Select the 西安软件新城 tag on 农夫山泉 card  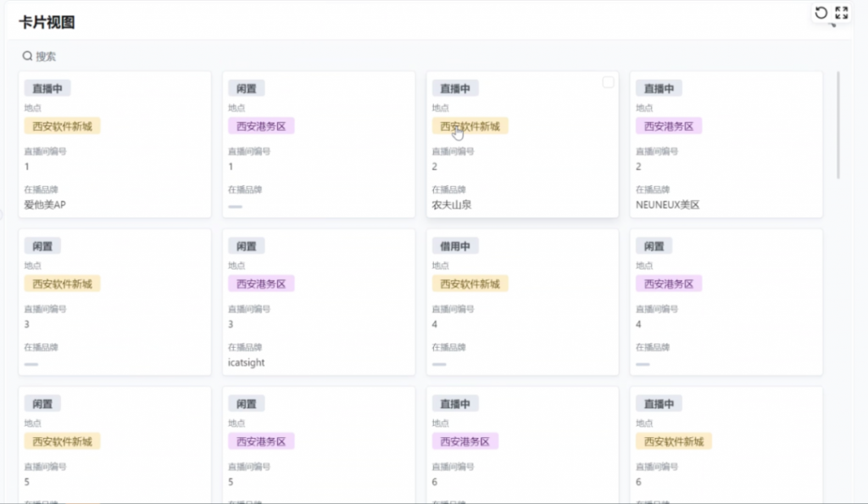point(470,126)
